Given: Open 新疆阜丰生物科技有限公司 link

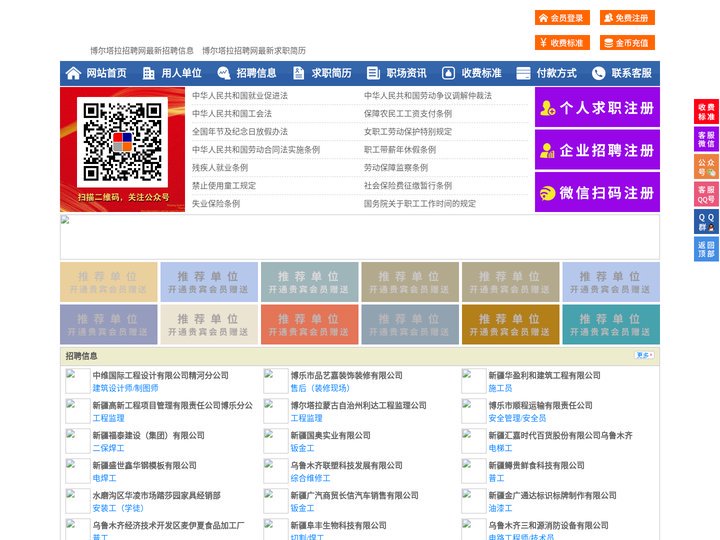Looking at the screenshot, I should 338,525.
